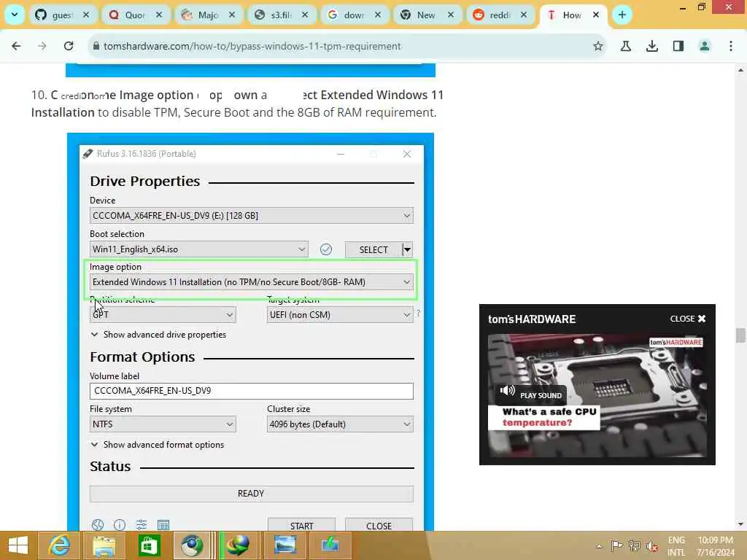Open the Chrome downloads icon

tap(651, 46)
